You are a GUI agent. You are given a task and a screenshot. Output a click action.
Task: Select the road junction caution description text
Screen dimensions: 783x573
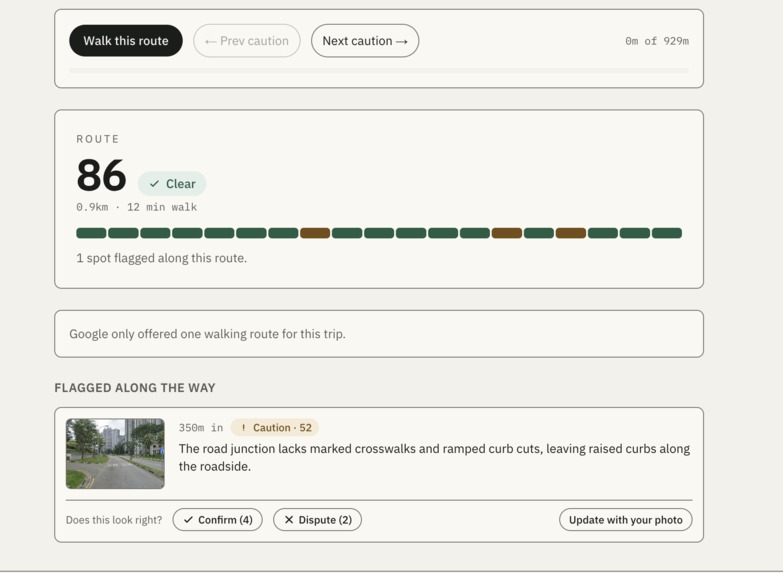click(x=434, y=458)
